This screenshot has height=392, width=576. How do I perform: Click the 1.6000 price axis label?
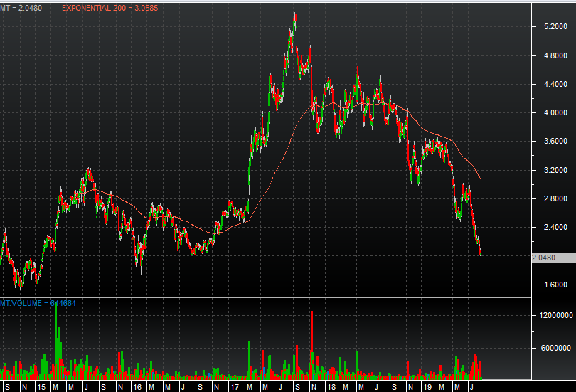pyautogui.click(x=555, y=285)
